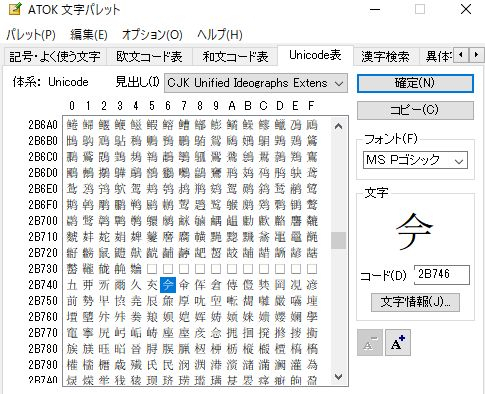Open the 編集(E) menu
The width and height of the screenshot is (485, 394).
(x=89, y=35)
